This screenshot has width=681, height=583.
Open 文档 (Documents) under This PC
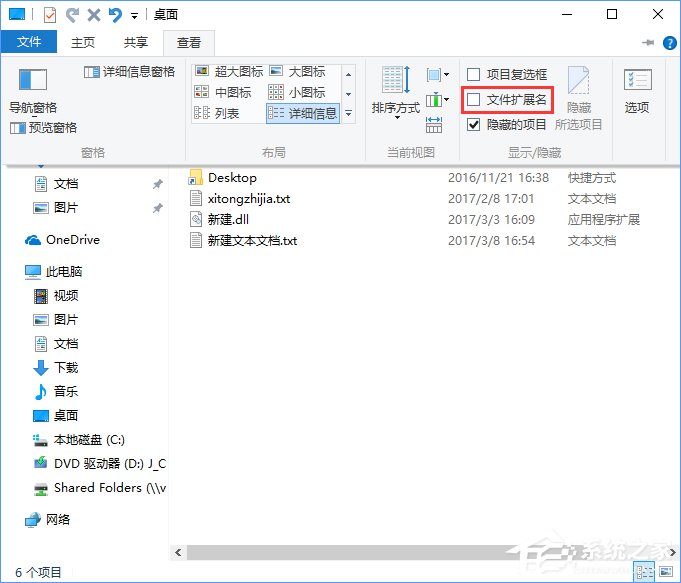pyautogui.click(x=56, y=344)
